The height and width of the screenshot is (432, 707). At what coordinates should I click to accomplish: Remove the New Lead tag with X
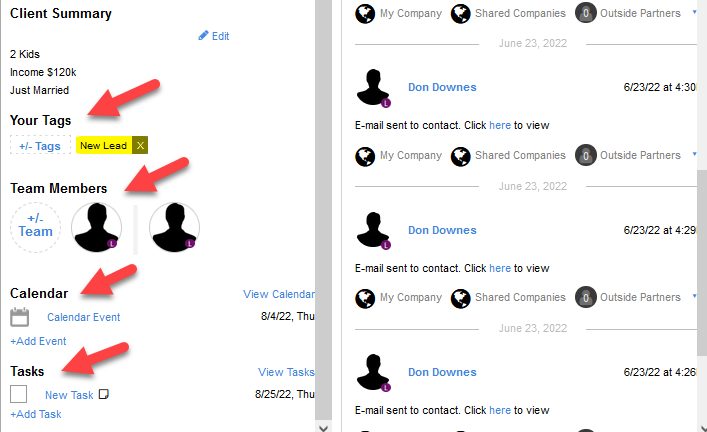click(140, 146)
